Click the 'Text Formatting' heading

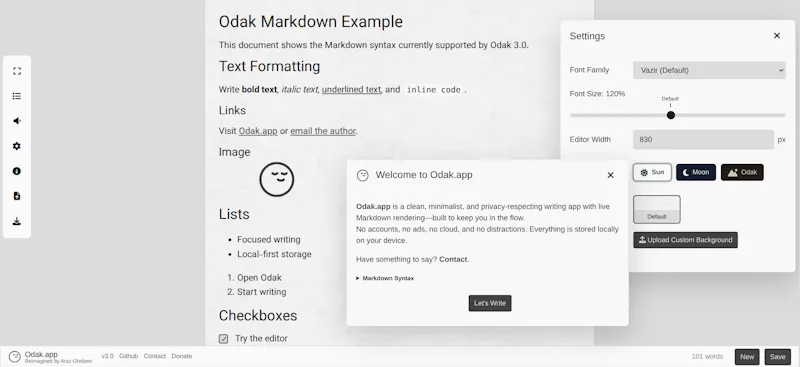coord(269,66)
